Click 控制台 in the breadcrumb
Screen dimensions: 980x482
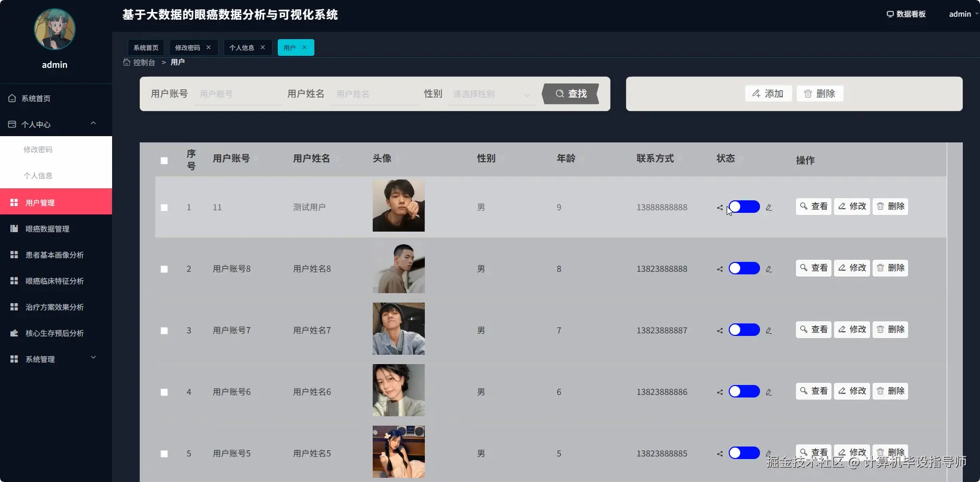(x=144, y=62)
